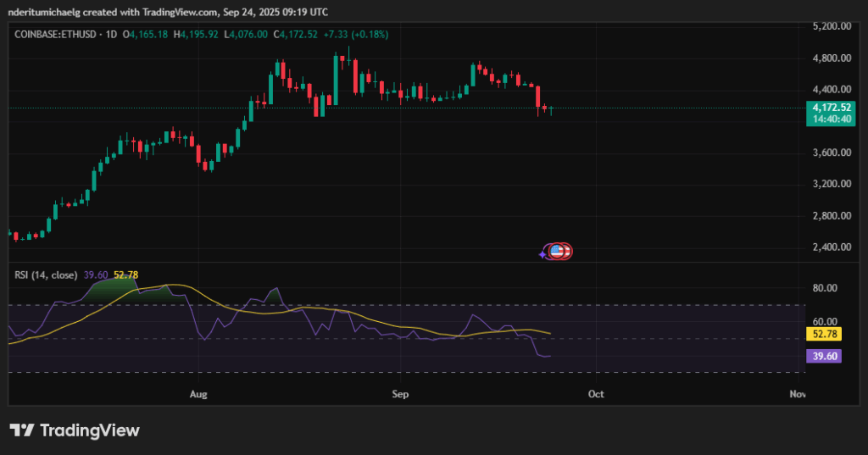Click the 4,800.00 price axis label
The image size is (868, 455).
pyautogui.click(x=832, y=58)
